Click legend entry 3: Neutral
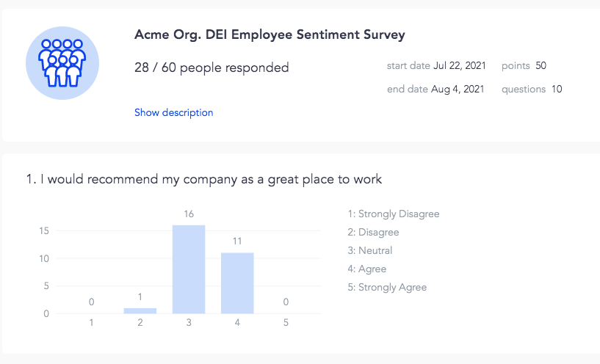Viewport: 600px width, 364px height. 370,251
